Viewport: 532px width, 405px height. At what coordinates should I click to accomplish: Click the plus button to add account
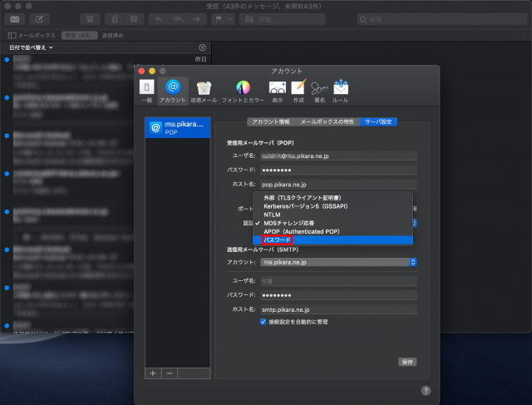point(153,373)
